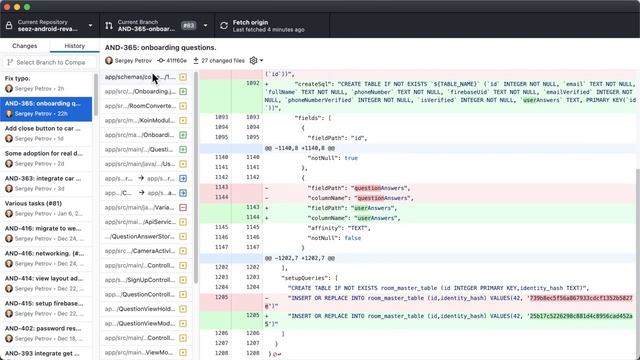Click added icon for Onboarding.j file
640x360 pixels.
(x=183, y=91)
